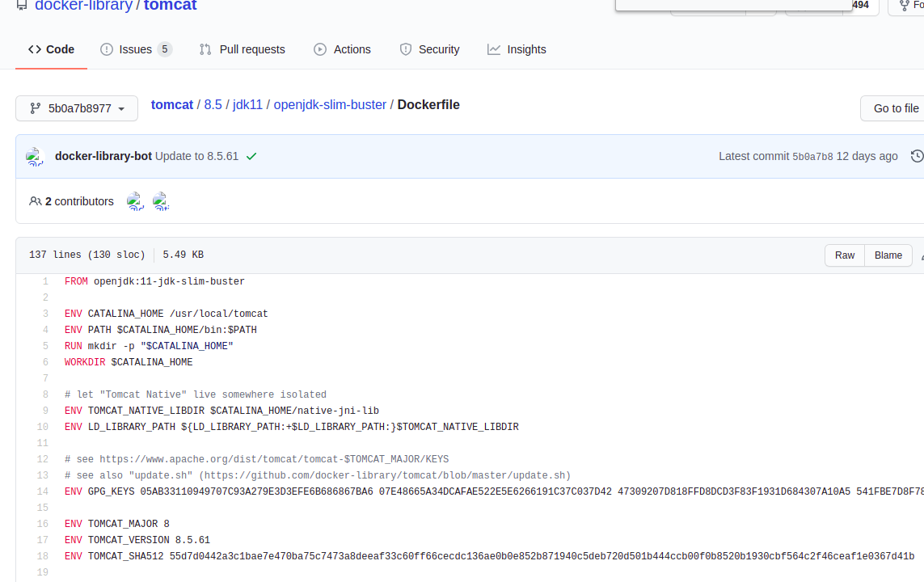The image size is (924, 582).
Task: Open commit hash 5b0a7b8 link
Action: (x=812, y=157)
